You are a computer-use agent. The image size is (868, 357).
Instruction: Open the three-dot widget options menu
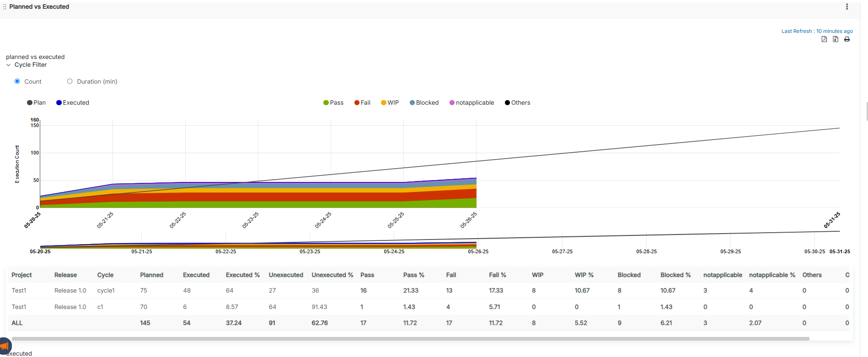[847, 7]
